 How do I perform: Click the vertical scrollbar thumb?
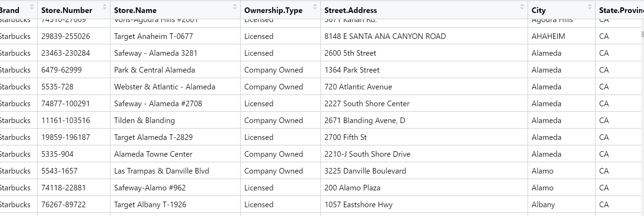[x=642, y=34]
